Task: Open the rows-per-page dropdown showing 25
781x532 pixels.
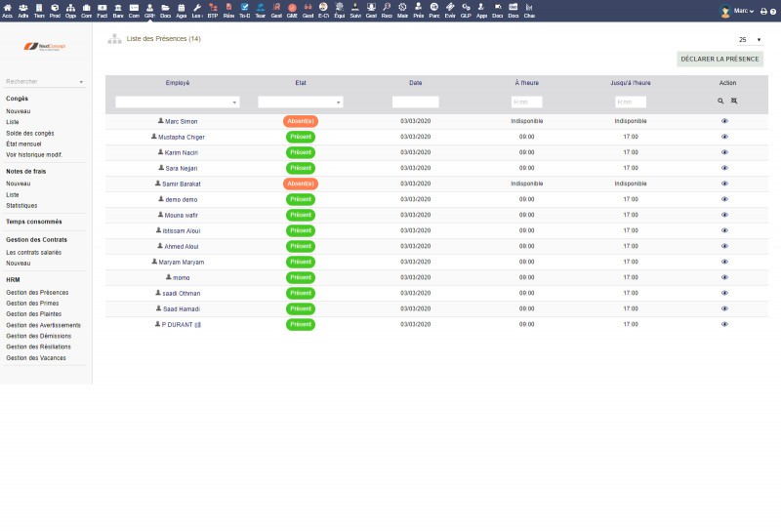Action: coord(750,40)
